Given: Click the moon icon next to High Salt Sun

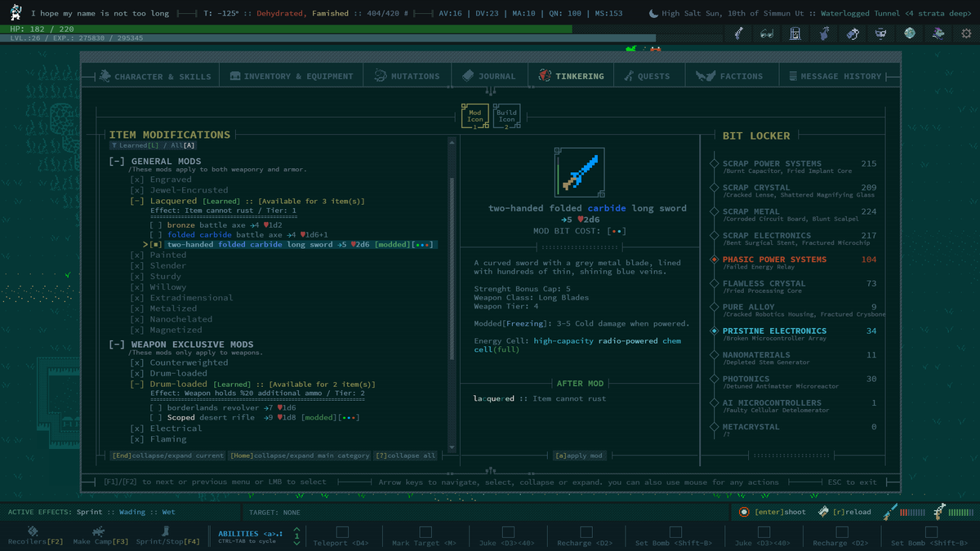Looking at the screenshot, I should 653,13.
